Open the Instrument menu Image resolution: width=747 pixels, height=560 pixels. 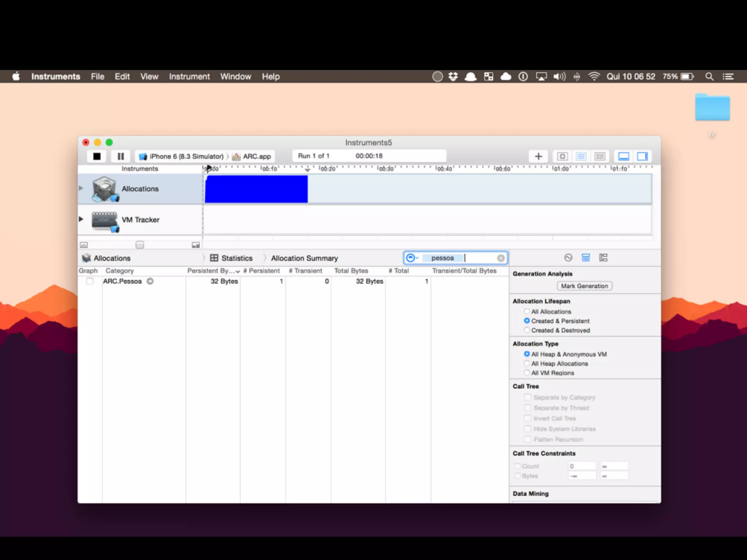click(x=189, y=77)
